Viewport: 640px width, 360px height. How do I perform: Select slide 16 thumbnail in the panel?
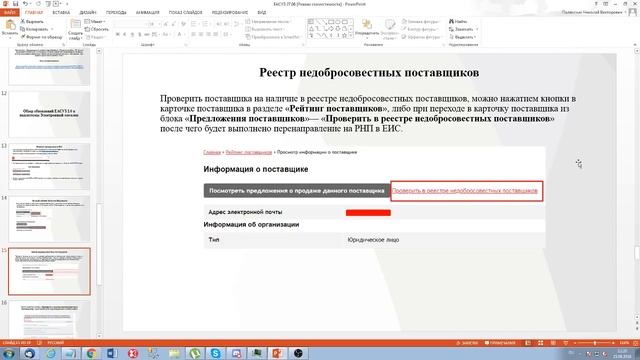point(49,319)
